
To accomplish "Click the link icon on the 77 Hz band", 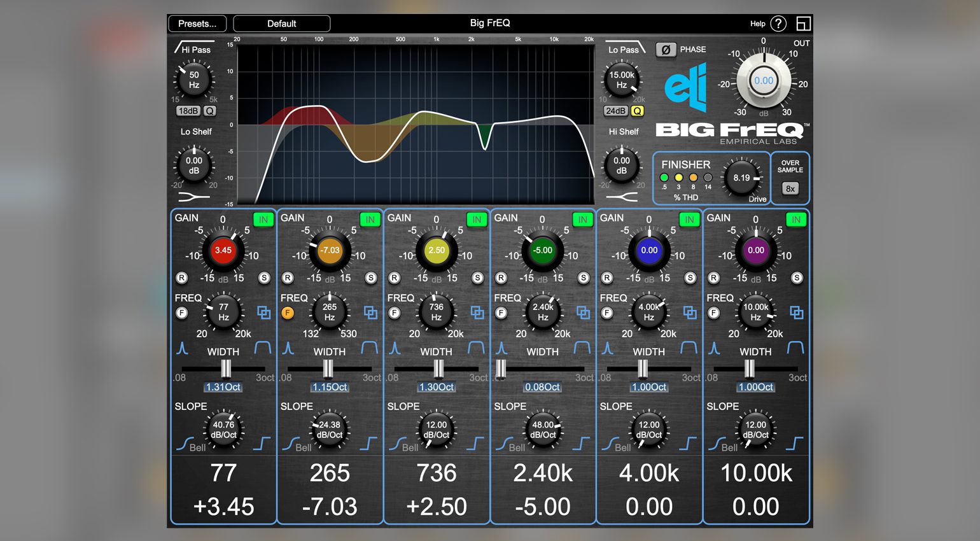I will coord(263,313).
